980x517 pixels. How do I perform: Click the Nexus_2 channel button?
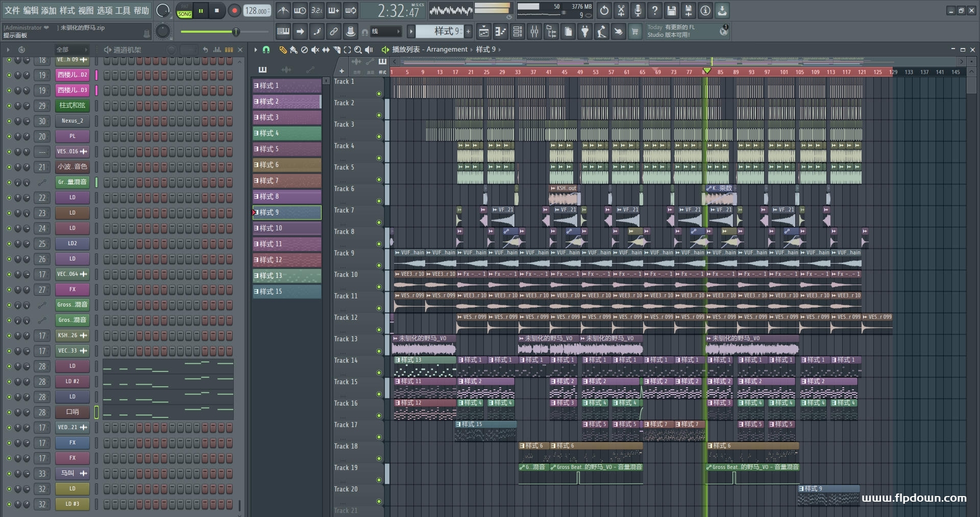[x=72, y=121]
